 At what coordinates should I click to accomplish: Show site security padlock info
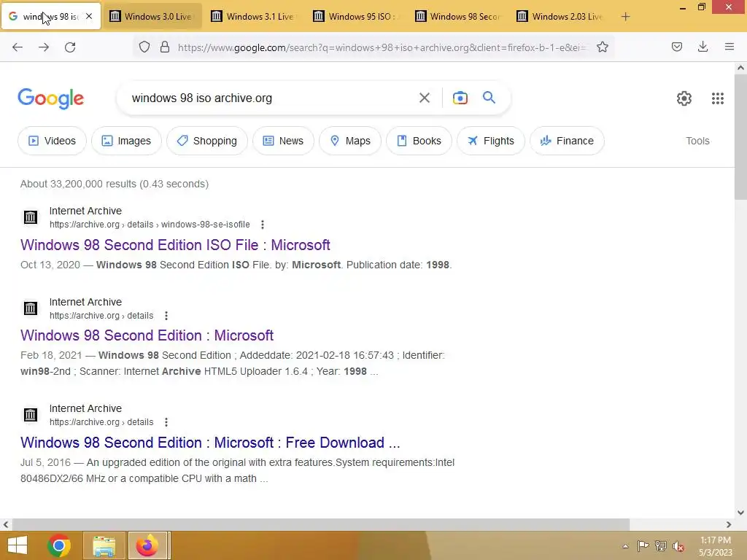coord(165,47)
